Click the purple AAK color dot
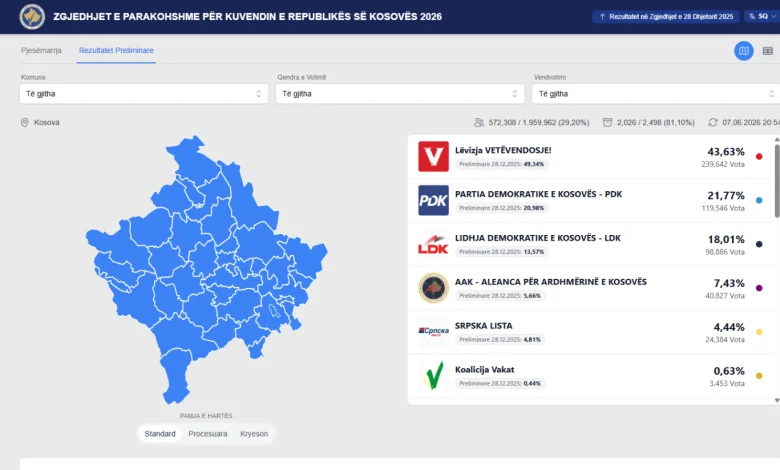This screenshot has width=780, height=470. [x=759, y=287]
